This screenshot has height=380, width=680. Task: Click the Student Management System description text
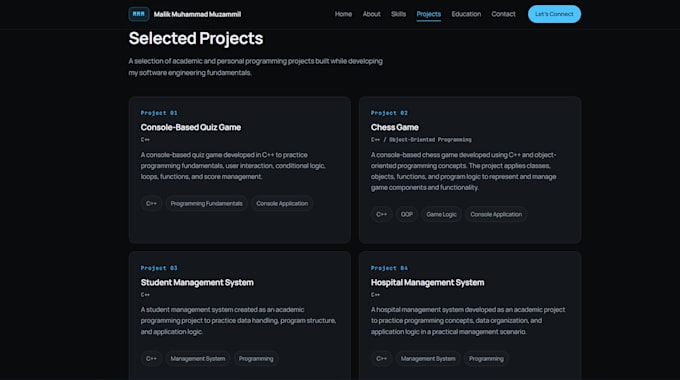(x=238, y=321)
